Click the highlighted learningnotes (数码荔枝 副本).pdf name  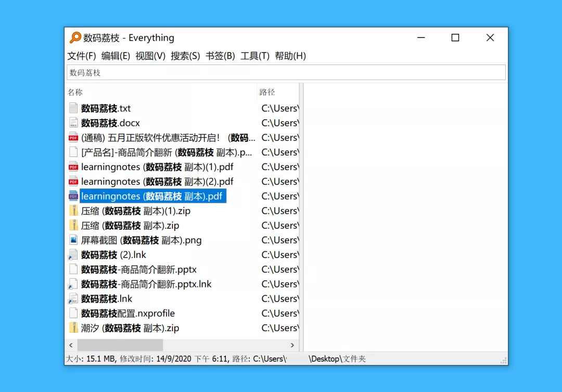click(x=152, y=196)
